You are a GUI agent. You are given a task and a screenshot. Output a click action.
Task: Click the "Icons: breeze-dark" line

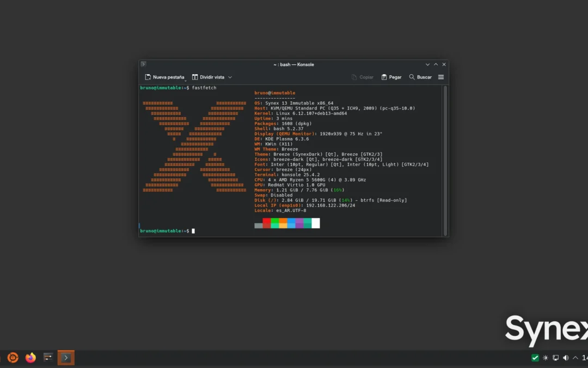318,159
